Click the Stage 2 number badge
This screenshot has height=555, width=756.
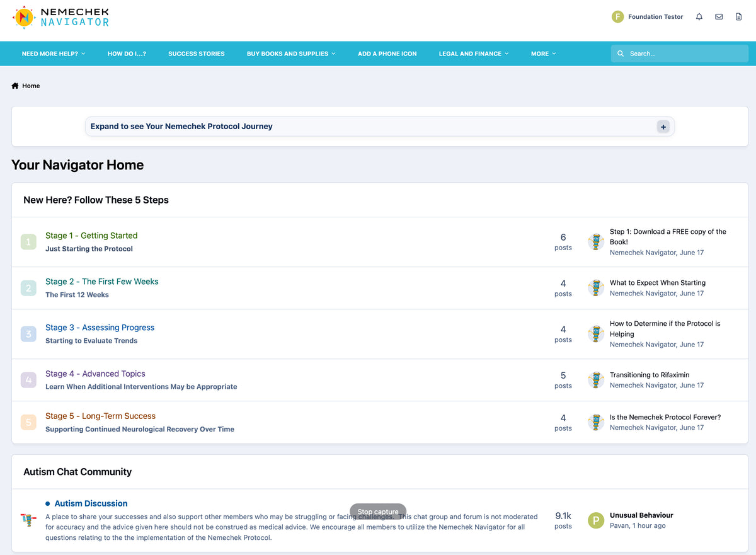(28, 288)
